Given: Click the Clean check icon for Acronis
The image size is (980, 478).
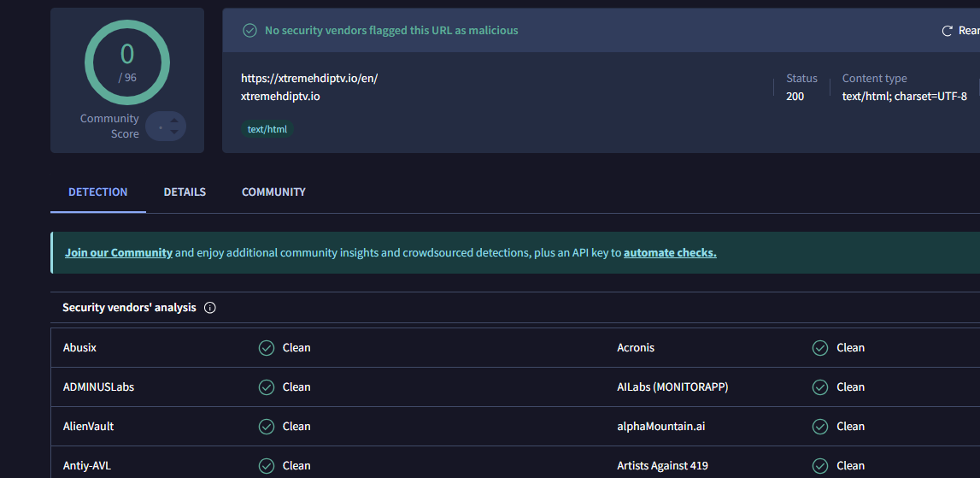Looking at the screenshot, I should pyautogui.click(x=820, y=348).
